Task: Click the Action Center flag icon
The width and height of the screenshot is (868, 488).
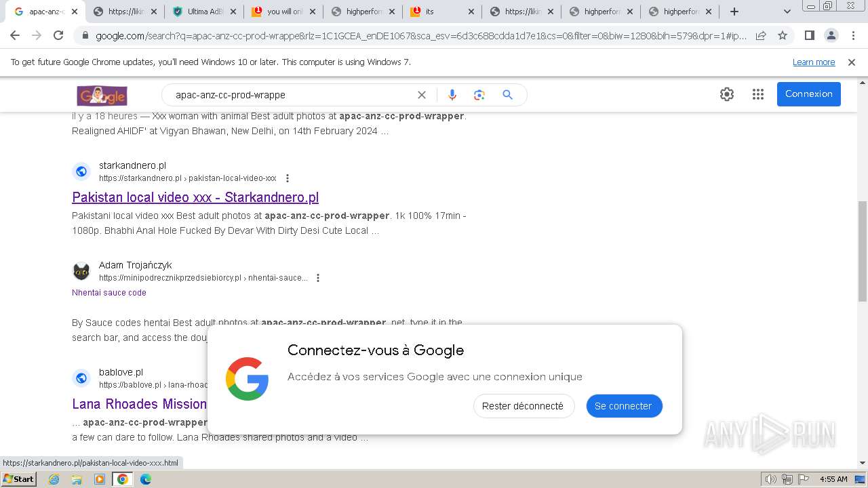Action: pyautogui.click(x=804, y=479)
